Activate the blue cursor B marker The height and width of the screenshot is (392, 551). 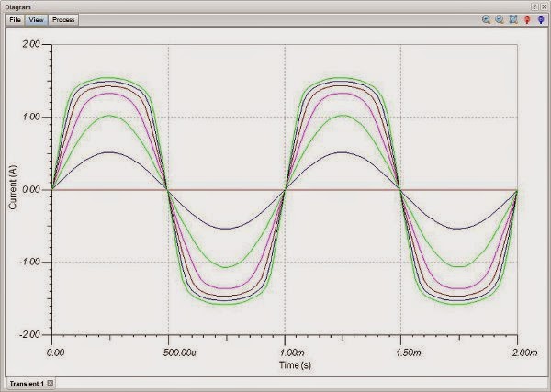pyautogui.click(x=541, y=19)
